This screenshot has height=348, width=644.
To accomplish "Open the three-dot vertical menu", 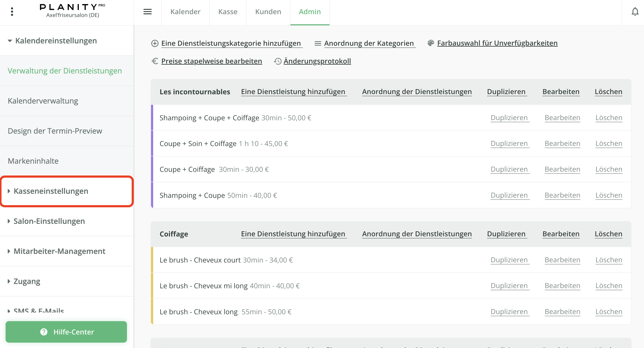I will (x=12, y=12).
